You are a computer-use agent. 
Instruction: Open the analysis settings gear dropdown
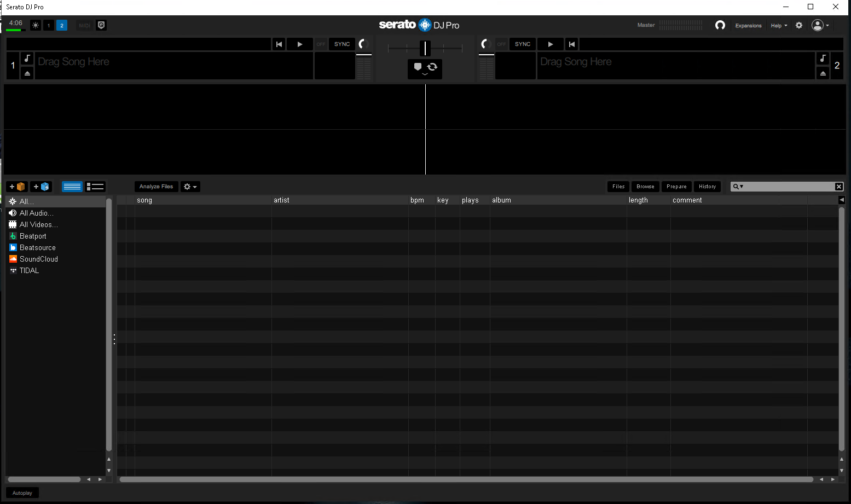click(190, 187)
